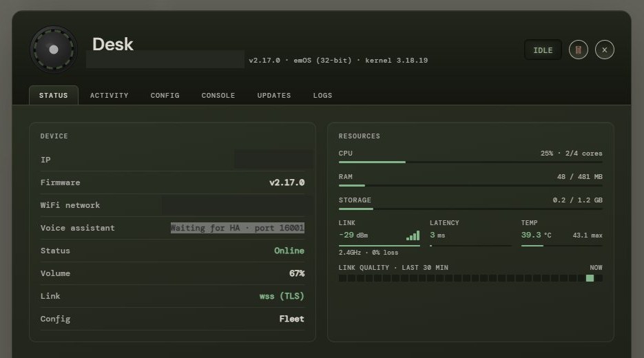Viewport: 644px width, 358px height.
Task: Click the highlighted NOW link quality block
Action: point(590,278)
